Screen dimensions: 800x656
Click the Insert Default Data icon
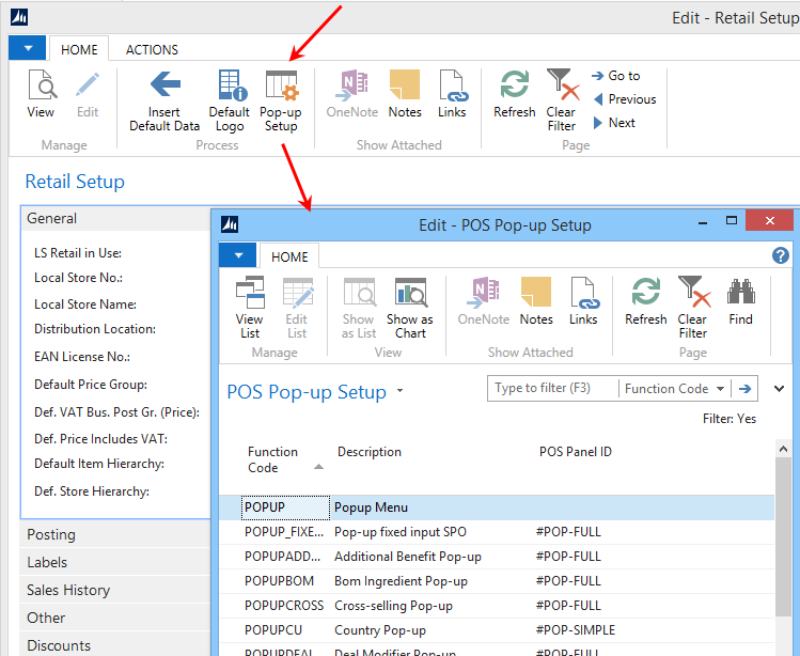click(x=164, y=95)
